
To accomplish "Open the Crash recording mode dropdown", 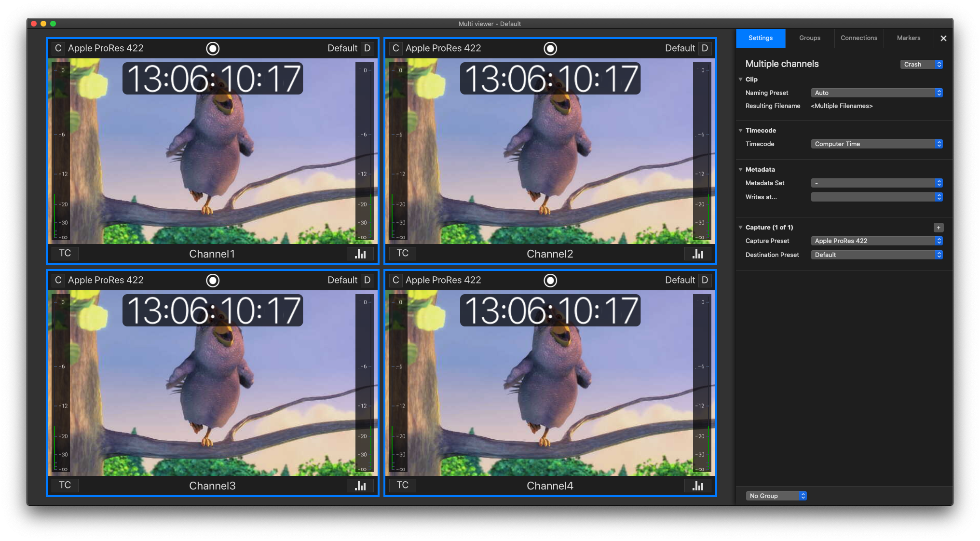I will point(922,65).
